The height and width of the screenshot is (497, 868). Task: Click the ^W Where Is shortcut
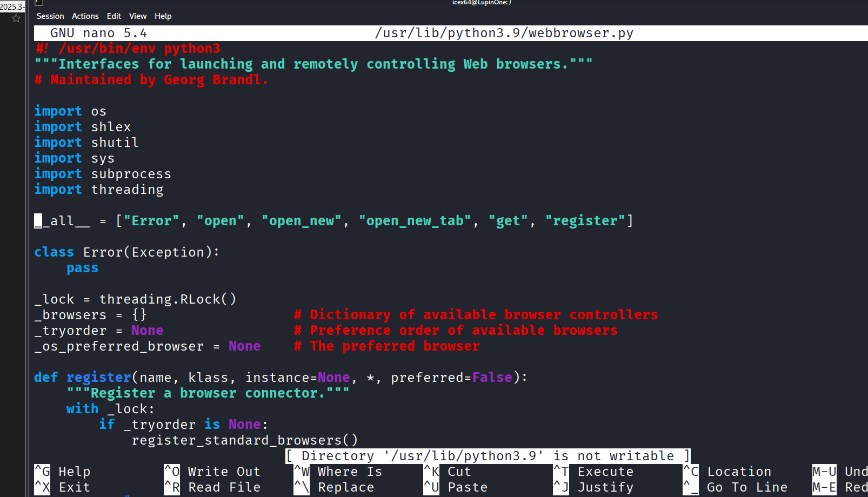(x=338, y=472)
